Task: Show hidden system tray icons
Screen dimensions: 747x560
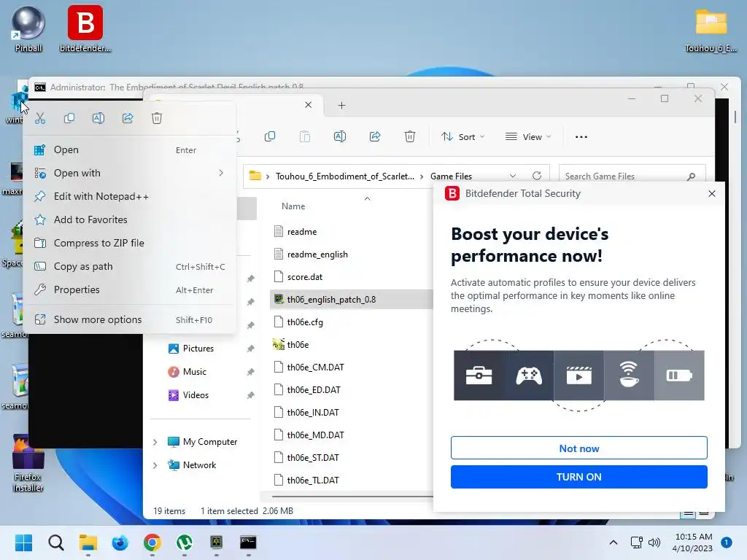Action: [614, 542]
